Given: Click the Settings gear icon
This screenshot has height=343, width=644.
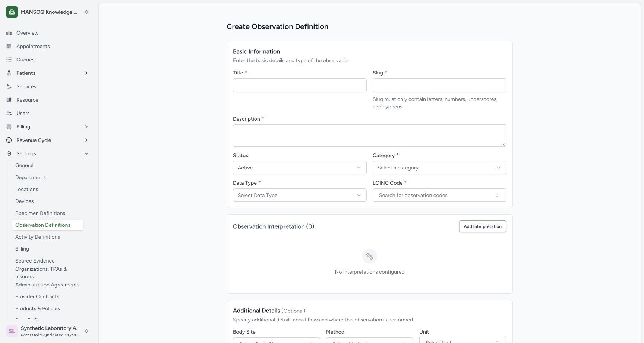Looking at the screenshot, I should point(9,153).
